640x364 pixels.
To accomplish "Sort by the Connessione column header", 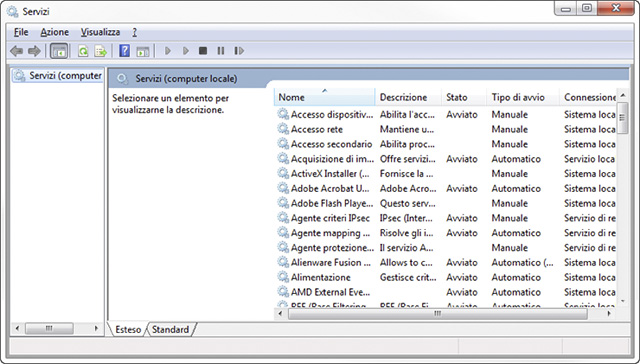I will (589, 97).
